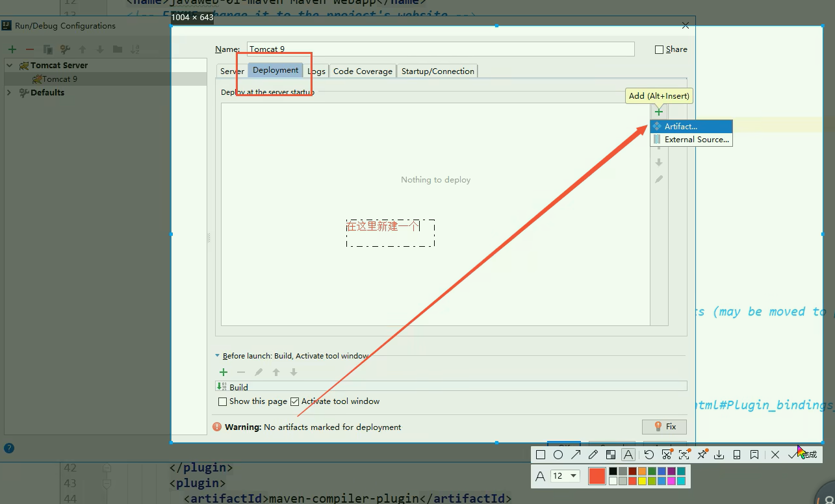Move configuration up in left toolbar

[x=83, y=49]
